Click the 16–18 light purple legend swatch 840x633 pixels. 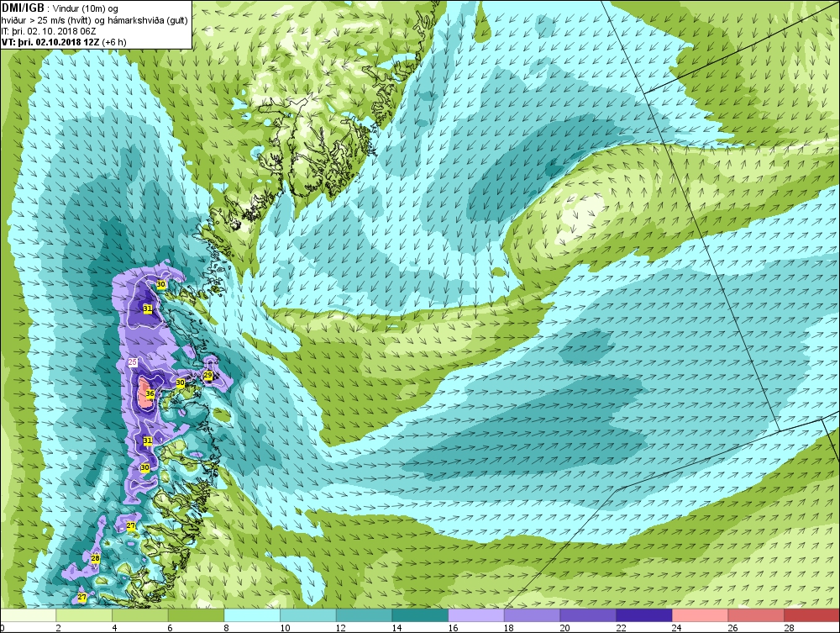point(475,615)
